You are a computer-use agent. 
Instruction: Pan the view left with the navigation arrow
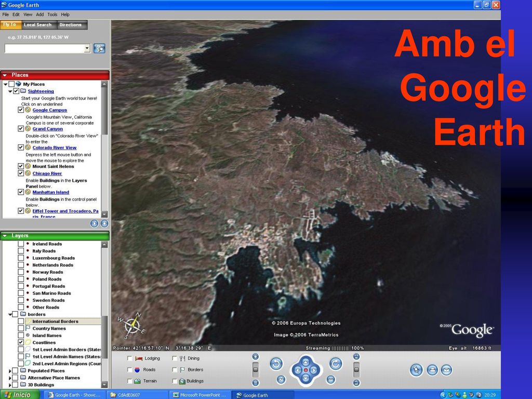pos(297,370)
